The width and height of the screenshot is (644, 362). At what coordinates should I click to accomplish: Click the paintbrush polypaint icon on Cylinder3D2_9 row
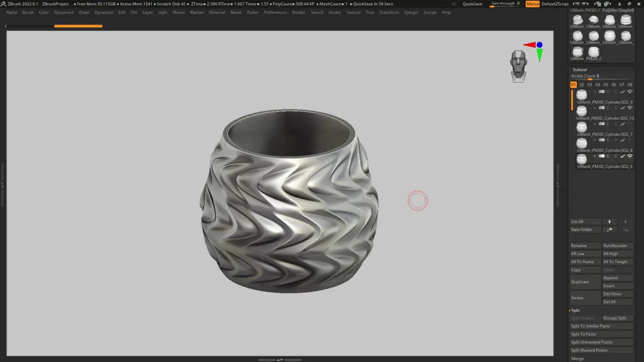coord(623,92)
